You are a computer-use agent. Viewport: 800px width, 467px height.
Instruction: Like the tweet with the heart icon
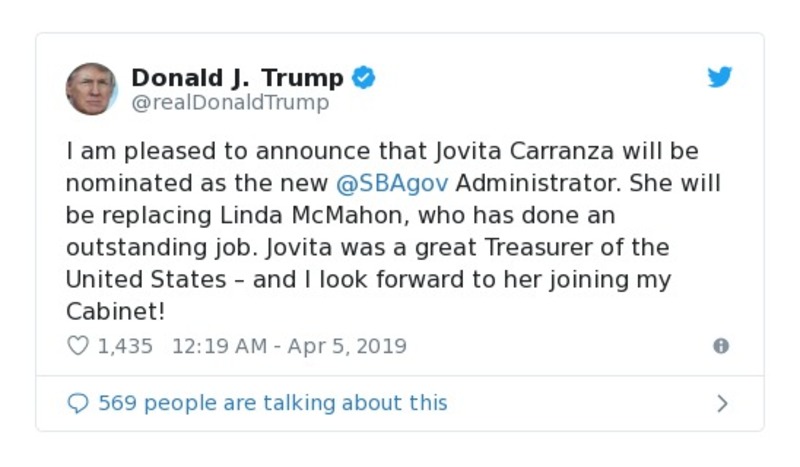tap(78, 346)
